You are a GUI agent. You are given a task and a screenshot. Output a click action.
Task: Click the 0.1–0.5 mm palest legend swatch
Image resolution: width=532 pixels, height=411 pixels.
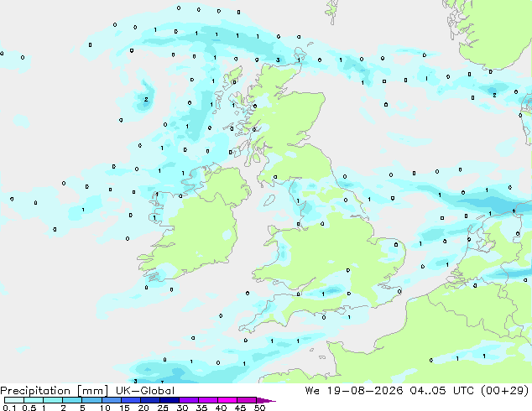[x=14, y=400]
